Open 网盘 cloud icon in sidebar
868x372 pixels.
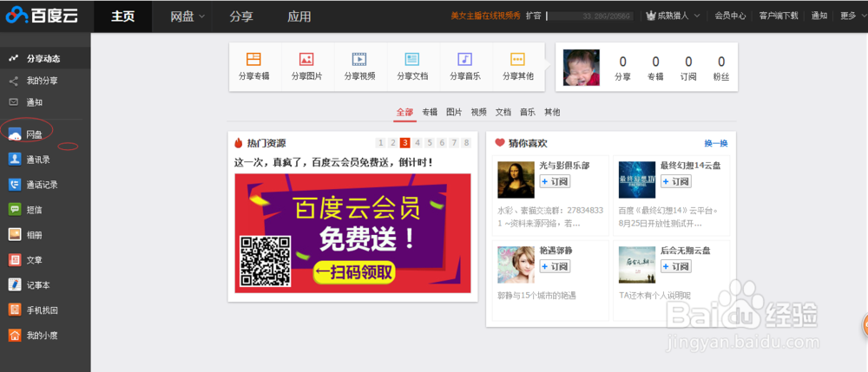click(x=15, y=134)
